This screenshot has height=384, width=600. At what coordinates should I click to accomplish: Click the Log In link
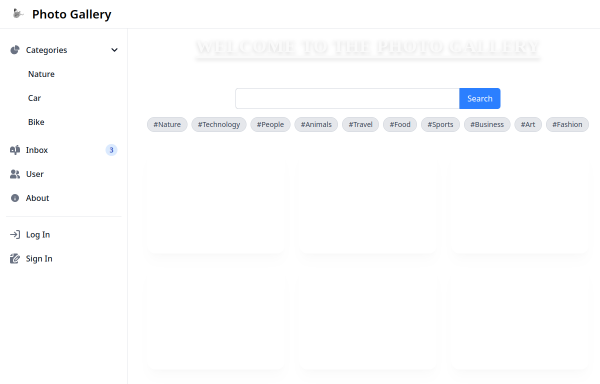(64, 234)
